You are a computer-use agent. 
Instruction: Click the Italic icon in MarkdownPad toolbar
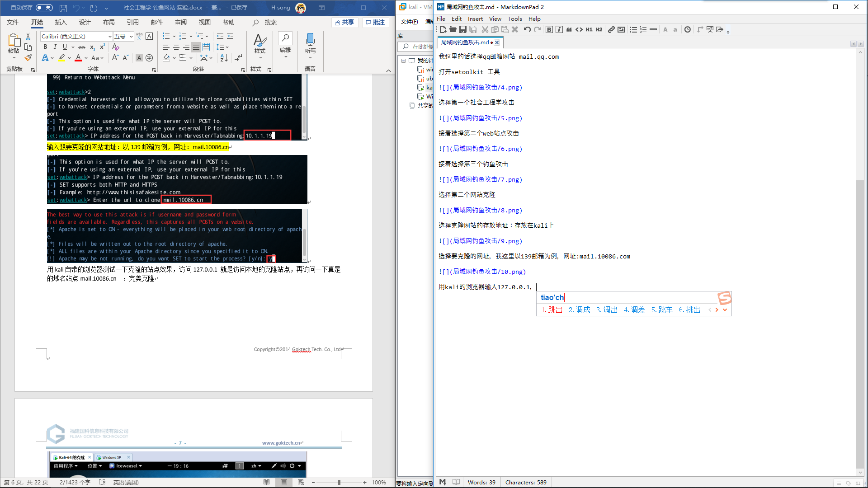[559, 29]
